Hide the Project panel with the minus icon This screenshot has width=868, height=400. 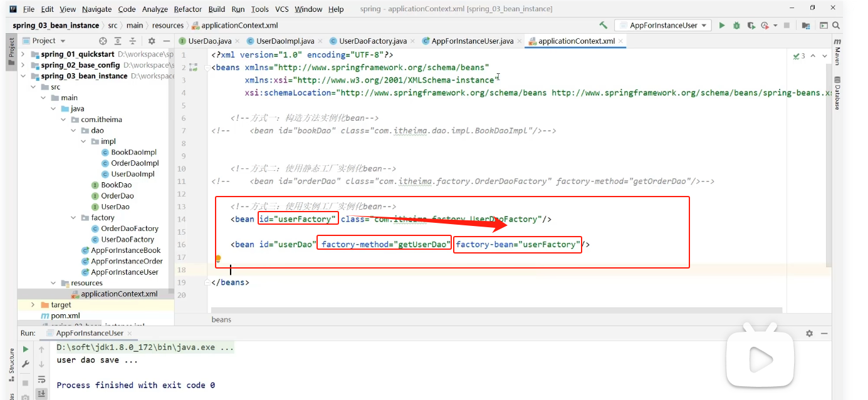pos(165,41)
